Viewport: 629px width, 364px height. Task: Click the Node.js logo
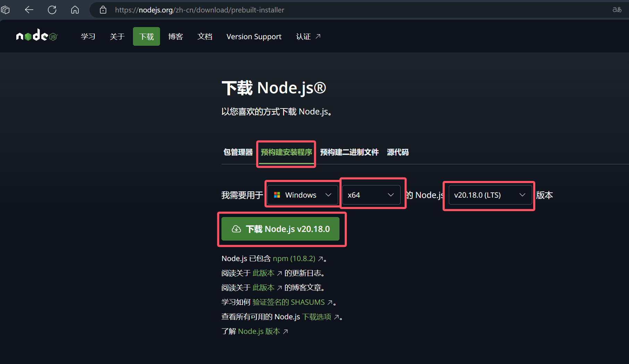(36, 36)
